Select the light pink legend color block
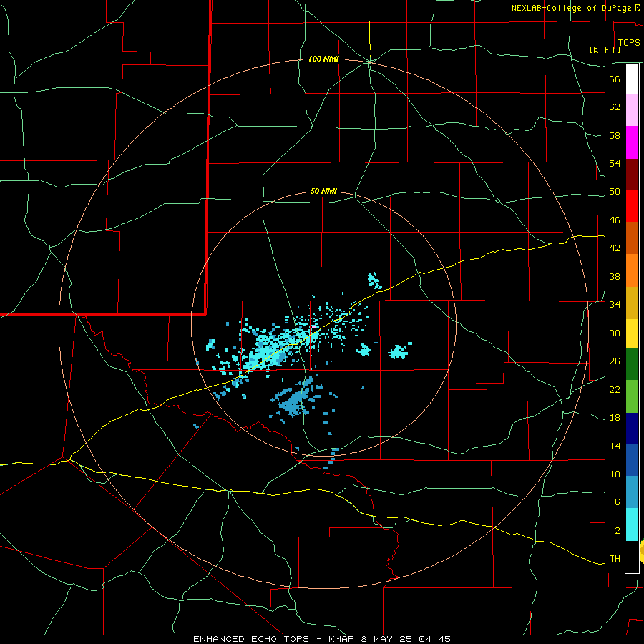The image size is (644, 644). pyautogui.click(x=632, y=109)
